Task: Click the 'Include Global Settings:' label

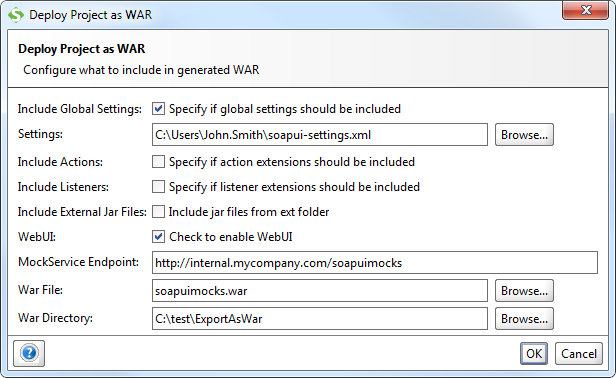Action: click(80, 109)
